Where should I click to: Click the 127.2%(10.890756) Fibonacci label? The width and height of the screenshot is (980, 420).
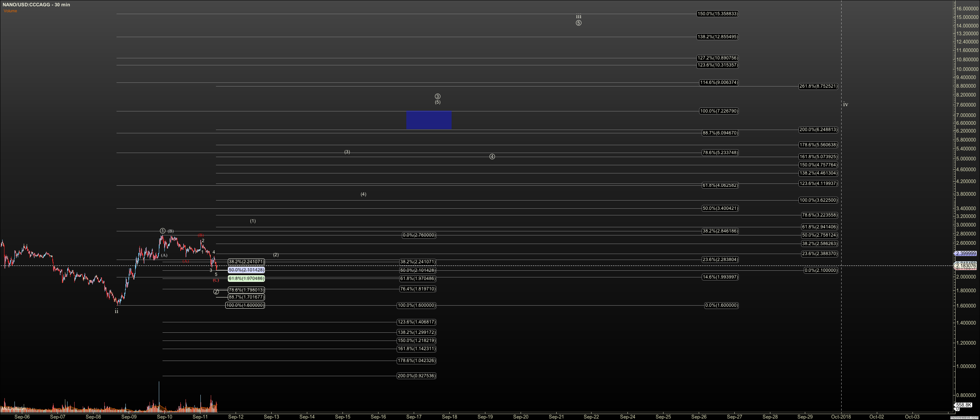tap(718, 58)
